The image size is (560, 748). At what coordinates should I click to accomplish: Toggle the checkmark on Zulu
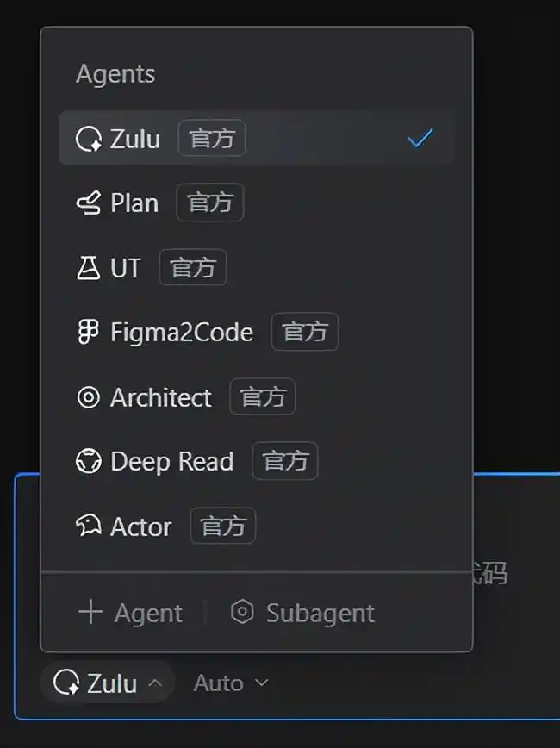[419, 138]
